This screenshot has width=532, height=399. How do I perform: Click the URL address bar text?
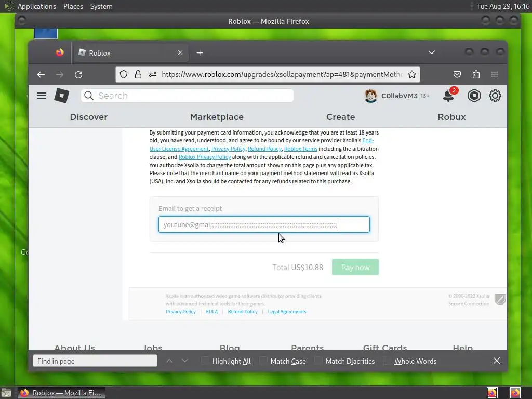pyautogui.click(x=282, y=74)
